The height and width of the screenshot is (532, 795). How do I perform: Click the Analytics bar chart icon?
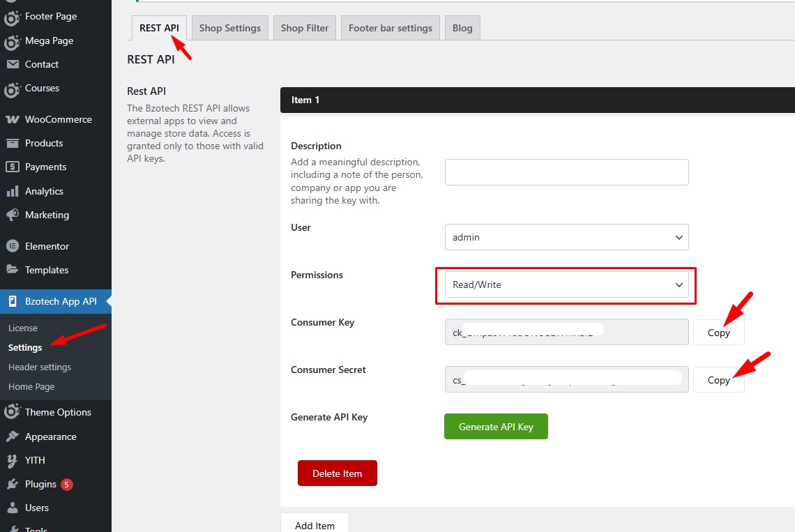13,191
